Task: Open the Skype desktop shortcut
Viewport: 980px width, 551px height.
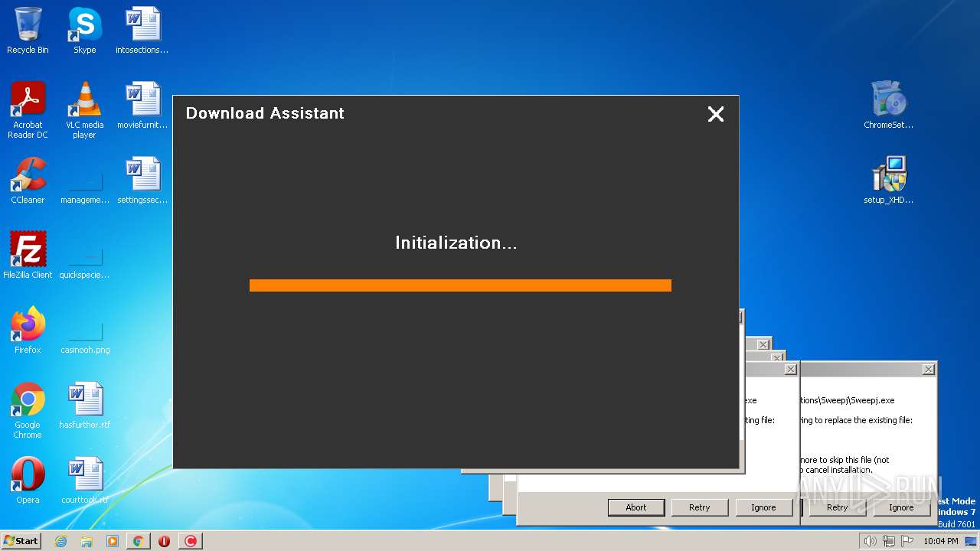Action: 84,31
